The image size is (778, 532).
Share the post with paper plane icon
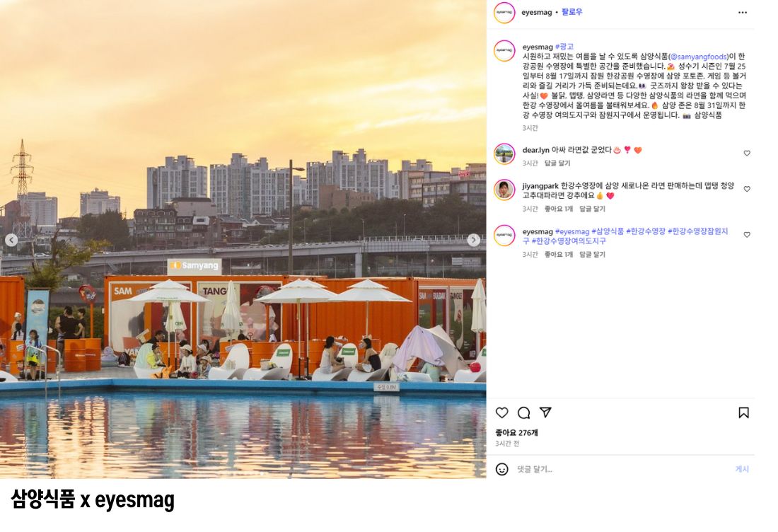[545, 412]
